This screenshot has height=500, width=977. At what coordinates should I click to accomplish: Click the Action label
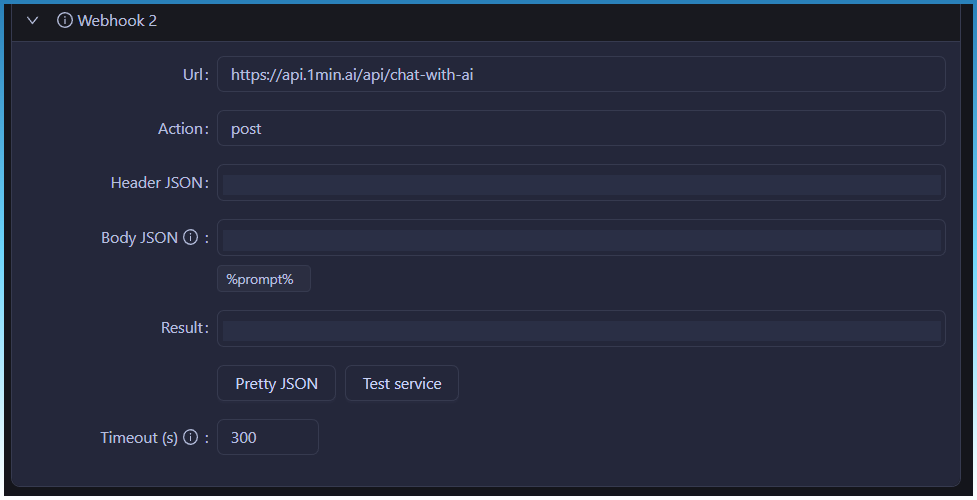pos(181,129)
